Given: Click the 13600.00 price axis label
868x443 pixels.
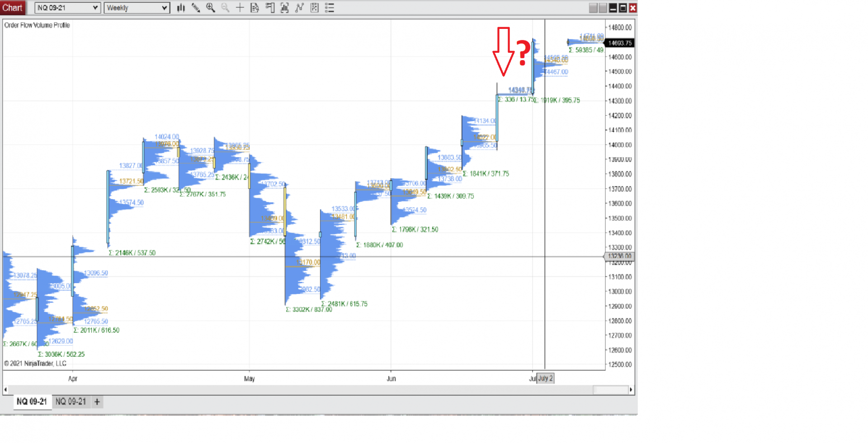Looking at the screenshot, I should click(620, 204).
